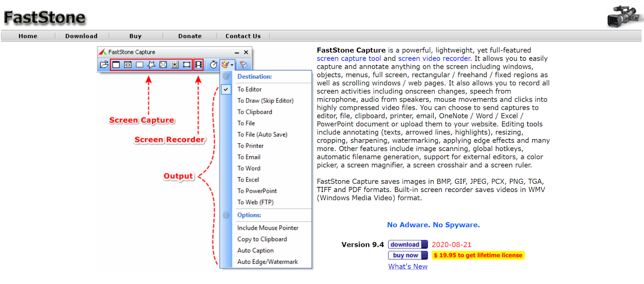Image resolution: width=644 pixels, height=284 pixels.
Task: Go to the Home page
Action: pos(28,36)
